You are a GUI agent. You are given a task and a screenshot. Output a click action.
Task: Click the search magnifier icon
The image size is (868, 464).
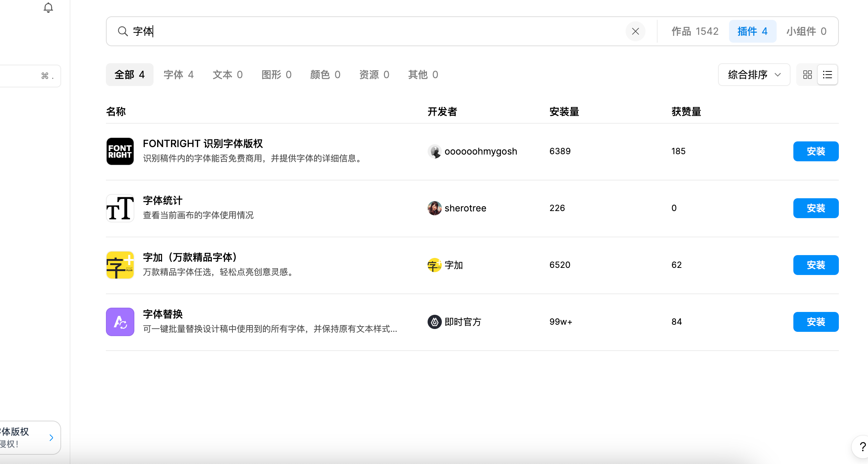(x=123, y=31)
